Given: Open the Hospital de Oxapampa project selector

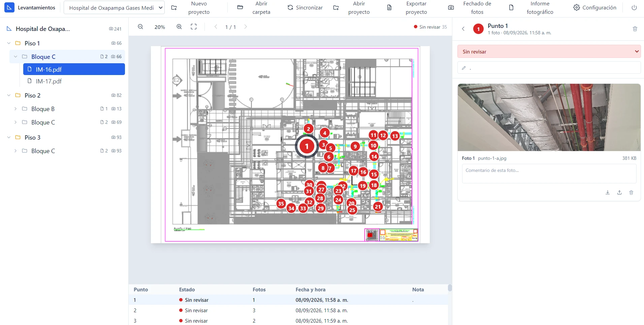Looking at the screenshot, I should [114, 7].
